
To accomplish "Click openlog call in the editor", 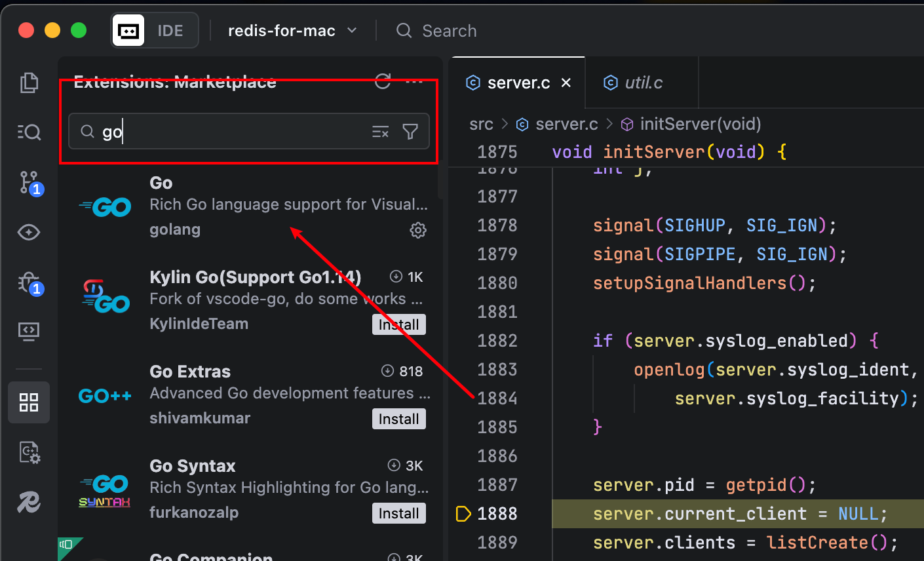I will pyautogui.click(x=669, y=370).
